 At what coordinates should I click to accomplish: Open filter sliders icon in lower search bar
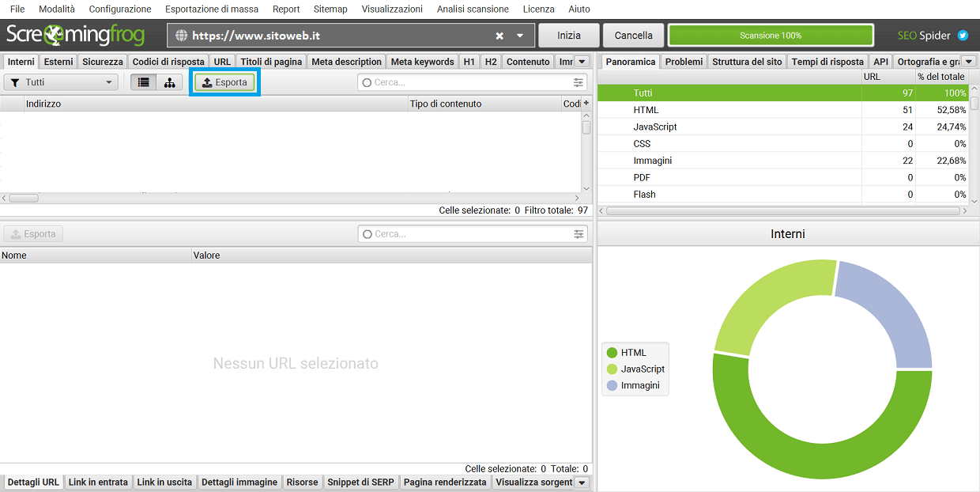[579, 233]
